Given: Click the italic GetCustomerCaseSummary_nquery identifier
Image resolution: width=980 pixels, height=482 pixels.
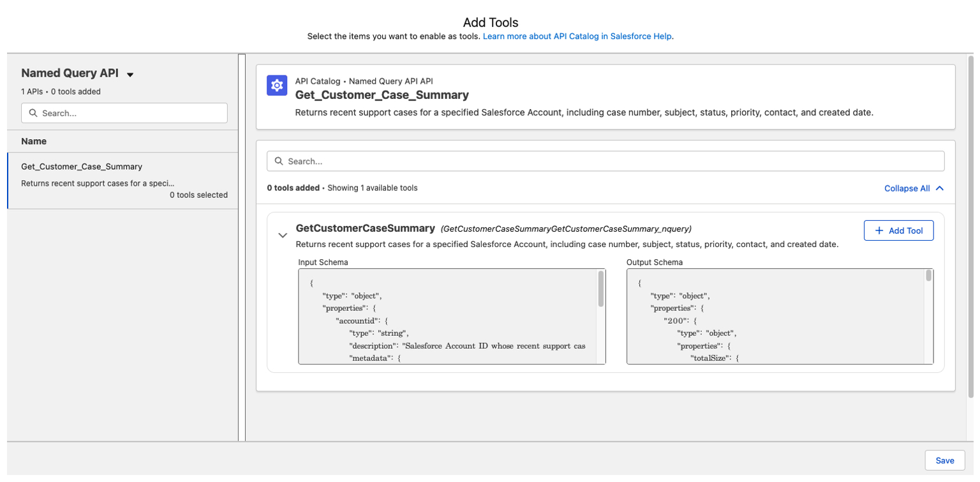Looking at the screenshot, I should click(x=567, y=229).
